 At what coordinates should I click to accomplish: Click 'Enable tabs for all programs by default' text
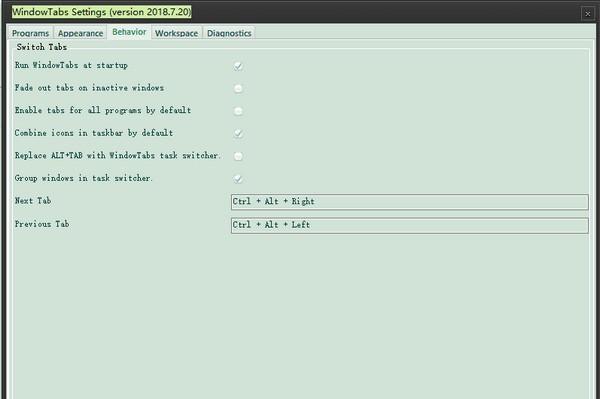(x=103, y=111)
